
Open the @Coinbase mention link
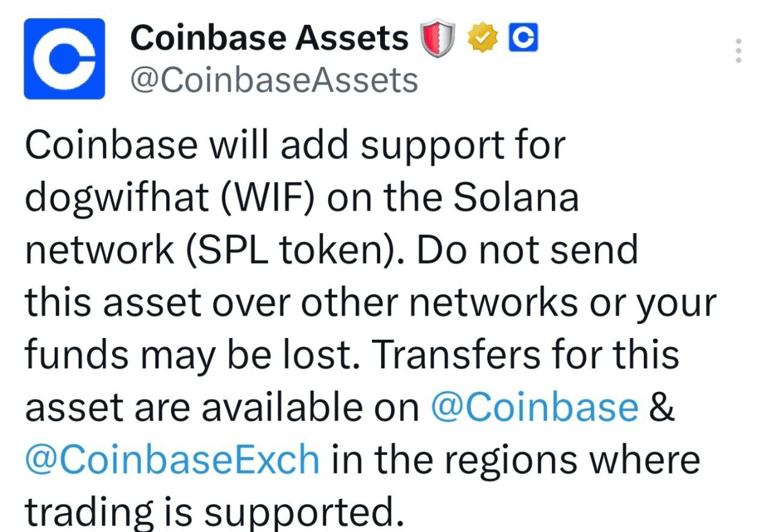tap(535, 407)
